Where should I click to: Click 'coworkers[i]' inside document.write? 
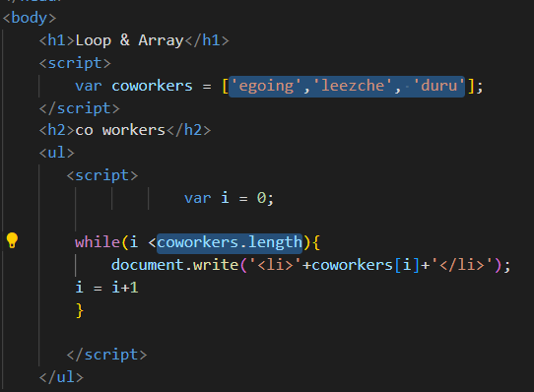[x=366, y=265]
